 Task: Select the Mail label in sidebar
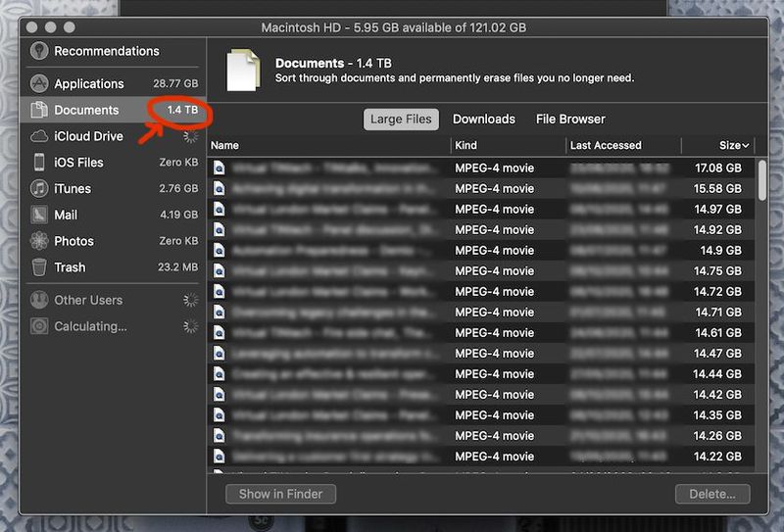(66, 215)
